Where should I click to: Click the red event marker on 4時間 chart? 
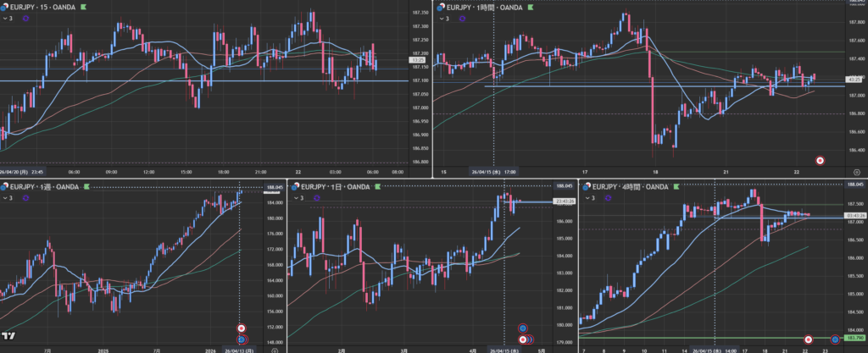pos(808,339)
